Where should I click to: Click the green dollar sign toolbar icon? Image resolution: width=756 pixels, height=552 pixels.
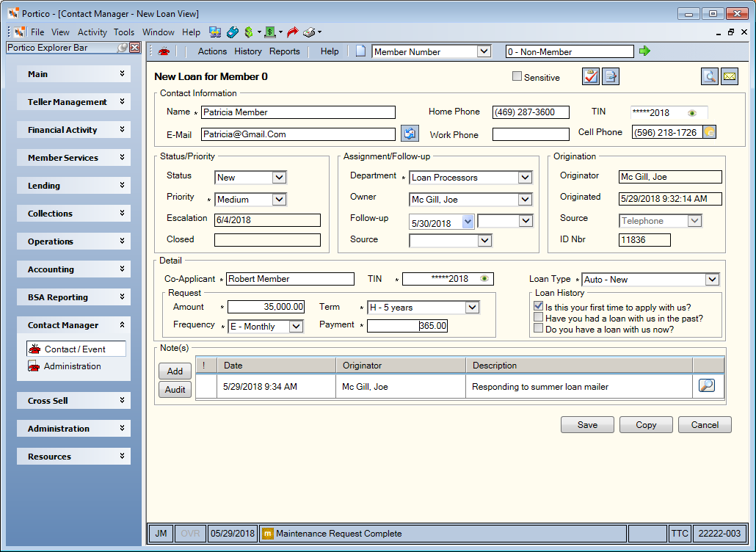[249, 32]
